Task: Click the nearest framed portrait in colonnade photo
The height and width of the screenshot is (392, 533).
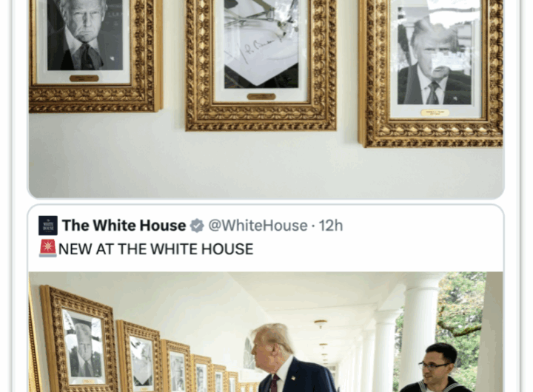Action: (79, 339)
